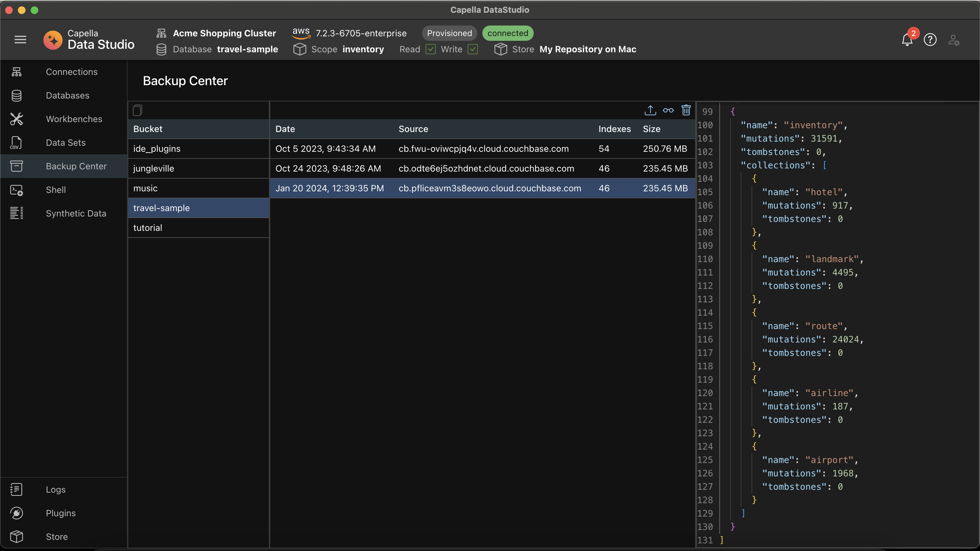980x551 pixels.
Task: Click the Backup Center sidebar icon
Action: pyautogui.click(x=16, y=167)
